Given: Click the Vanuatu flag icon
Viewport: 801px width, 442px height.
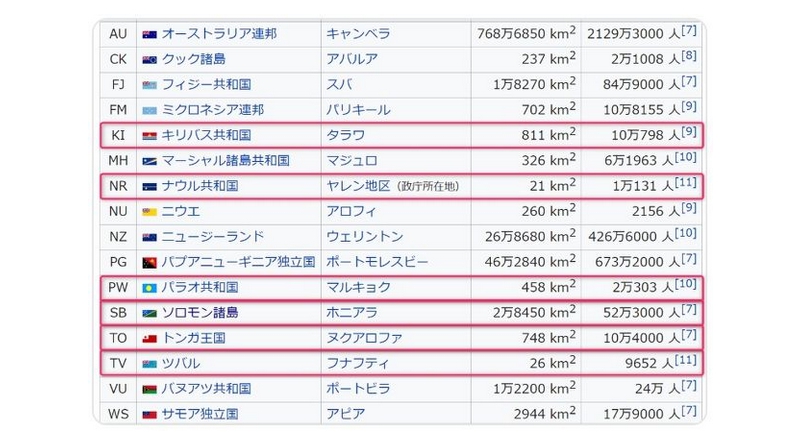Looking at the screenshot, I should pos(151,389).
